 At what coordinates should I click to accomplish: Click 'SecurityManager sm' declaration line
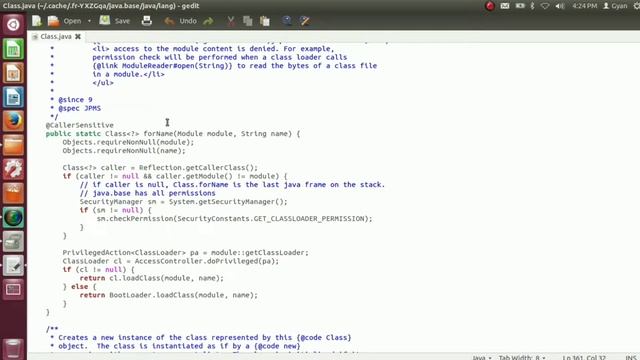183,202
